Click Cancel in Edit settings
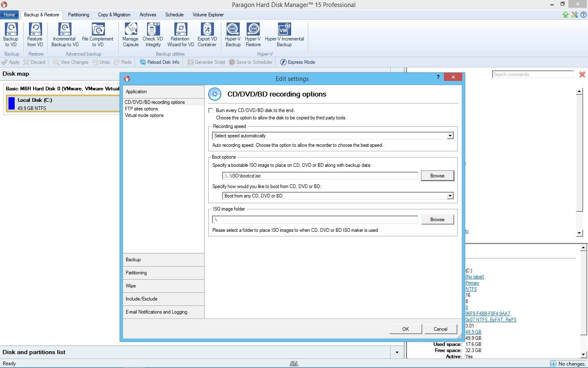The image size is (588, 368). click(x=440, y=329)
